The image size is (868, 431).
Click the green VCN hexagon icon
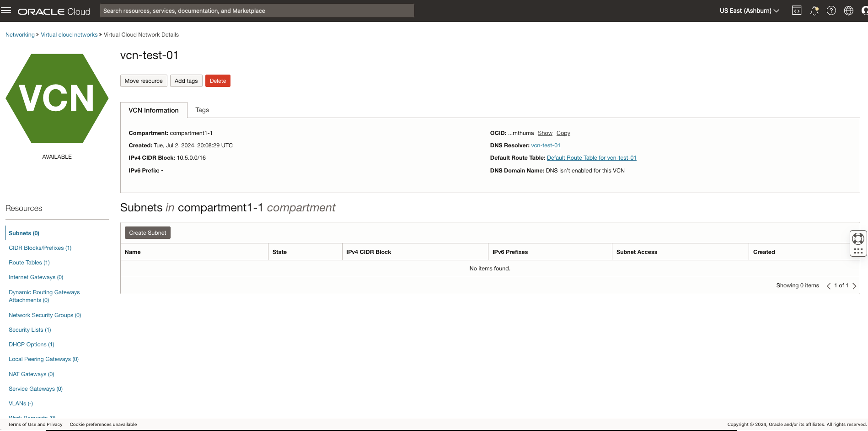[57, 98]
